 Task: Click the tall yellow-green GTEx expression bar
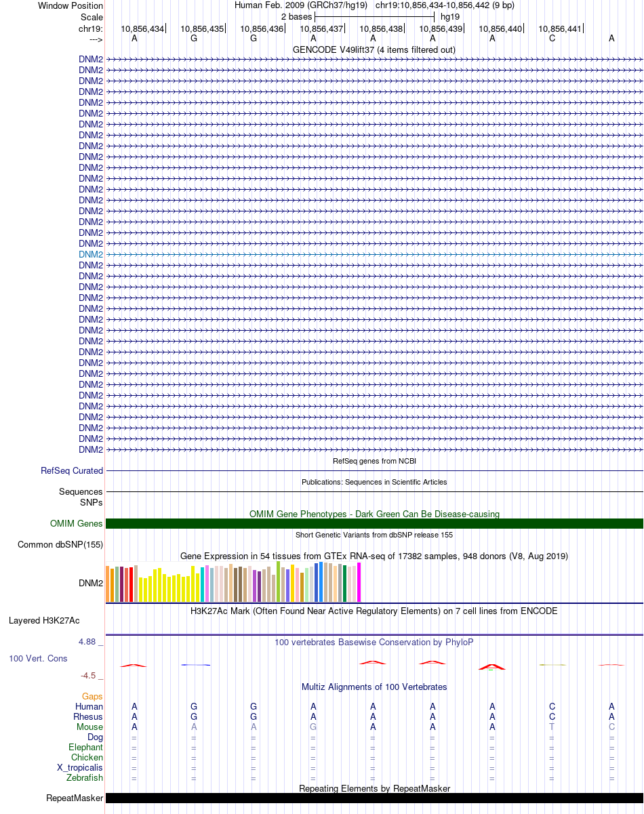[x=279, y=582]
